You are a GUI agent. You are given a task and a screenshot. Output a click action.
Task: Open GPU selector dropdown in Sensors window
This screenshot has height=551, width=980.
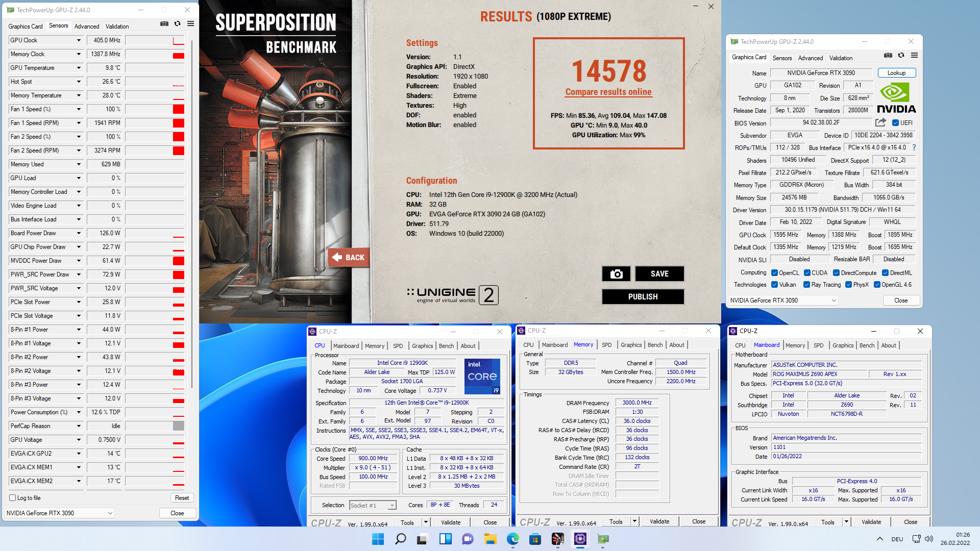59,513
